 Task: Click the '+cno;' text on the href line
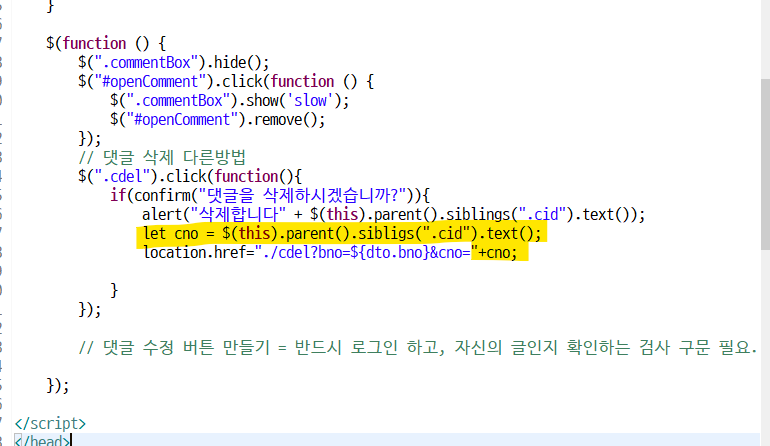498,252
